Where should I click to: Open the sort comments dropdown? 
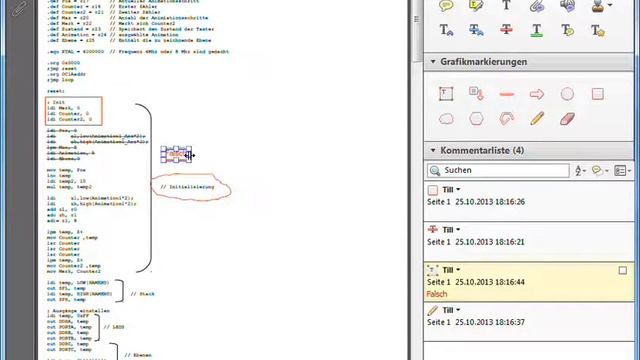tap(580, 171)
